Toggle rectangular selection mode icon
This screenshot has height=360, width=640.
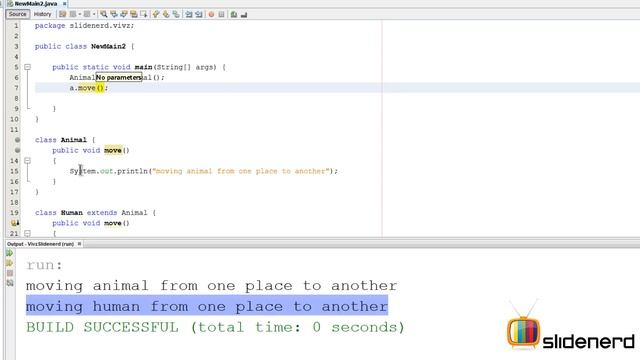coord(143,14)
